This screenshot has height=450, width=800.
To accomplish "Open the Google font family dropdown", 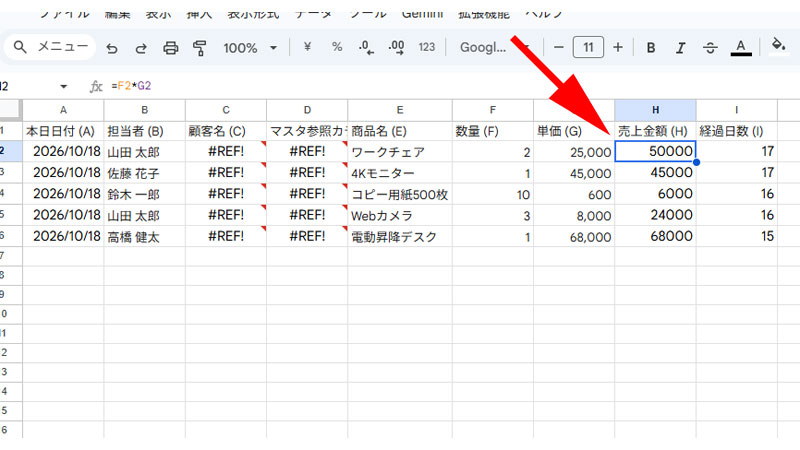I will 495,47.
